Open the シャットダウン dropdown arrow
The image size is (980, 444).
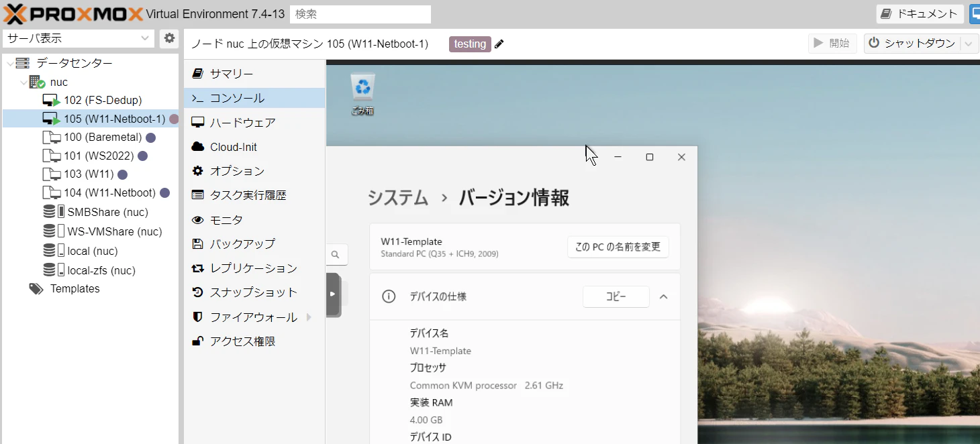click(969, 44)
